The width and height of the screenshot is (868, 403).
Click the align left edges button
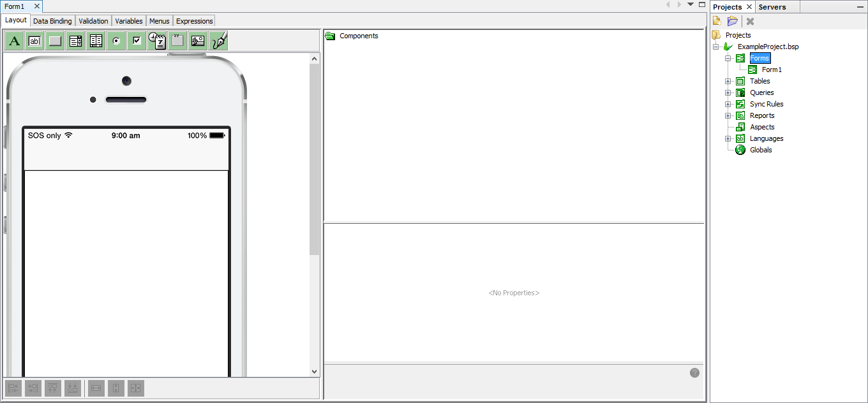[13, 388]
